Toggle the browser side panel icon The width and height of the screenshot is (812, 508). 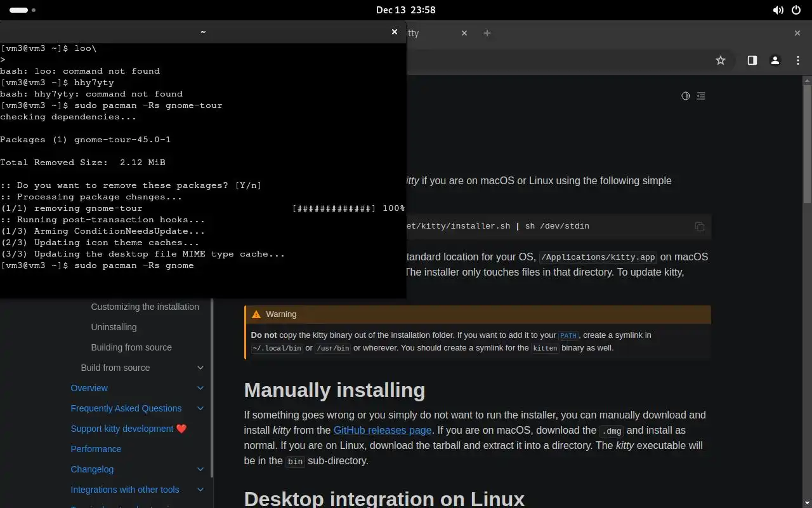[752, 60]
